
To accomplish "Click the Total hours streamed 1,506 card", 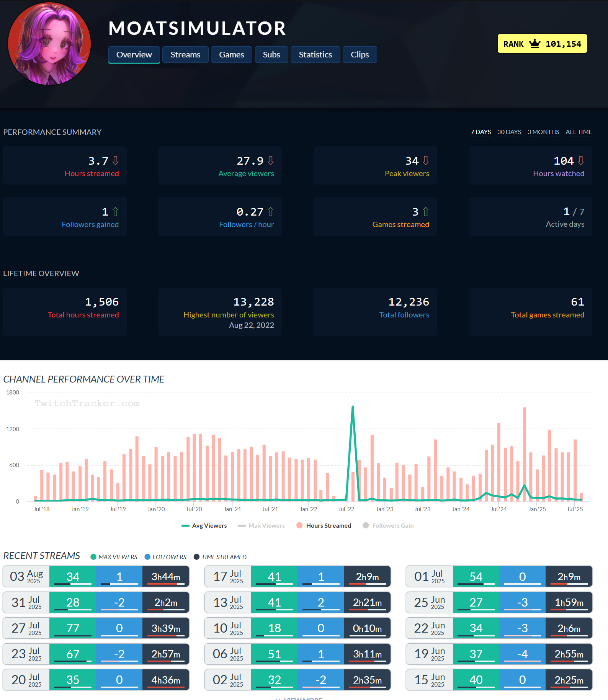I will coord(65,312).
